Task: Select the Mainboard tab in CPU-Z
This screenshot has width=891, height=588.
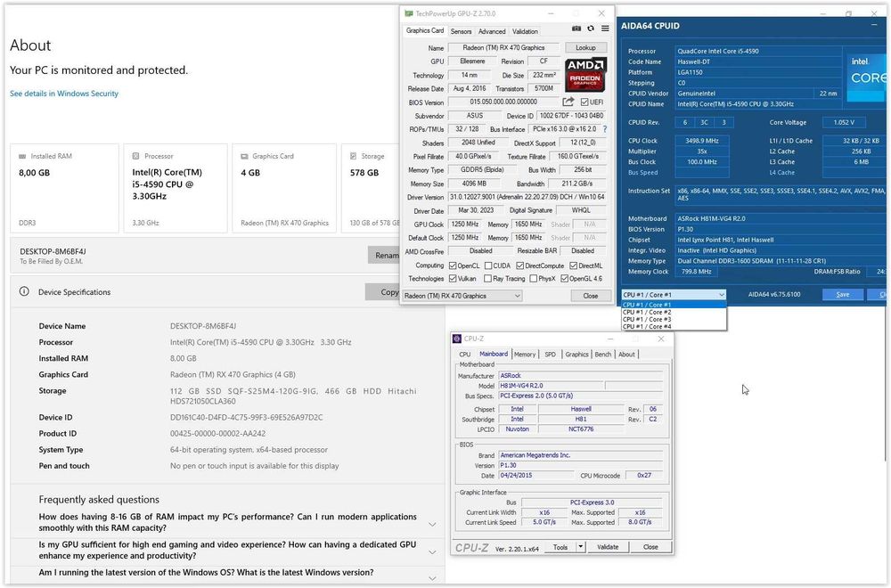Action: click(494, 354)
